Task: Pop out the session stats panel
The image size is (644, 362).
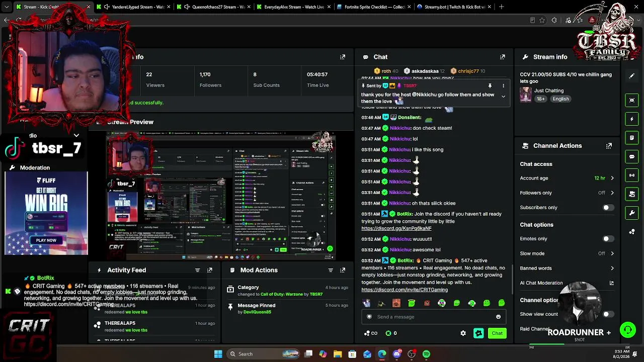Action: click(x=343, y=57)
